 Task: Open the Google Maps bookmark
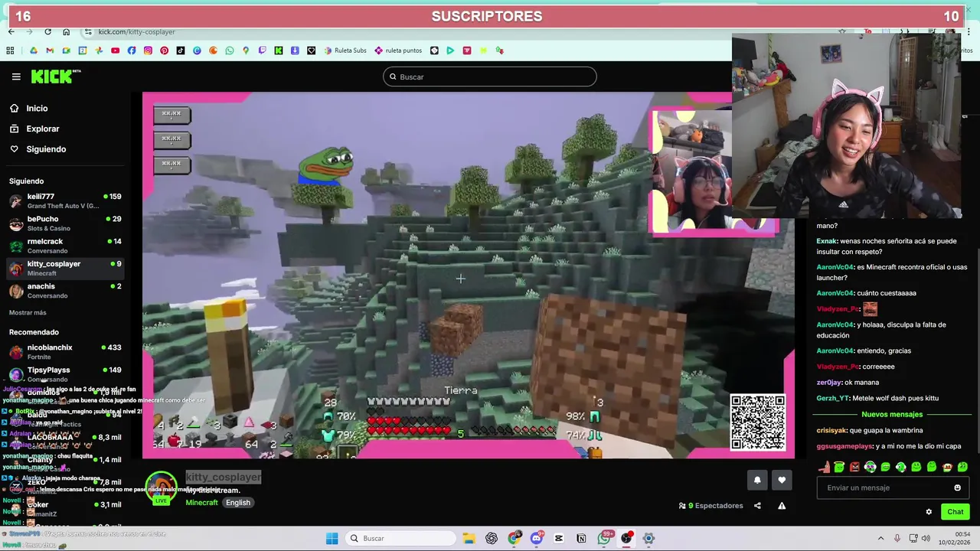[246, 51]
